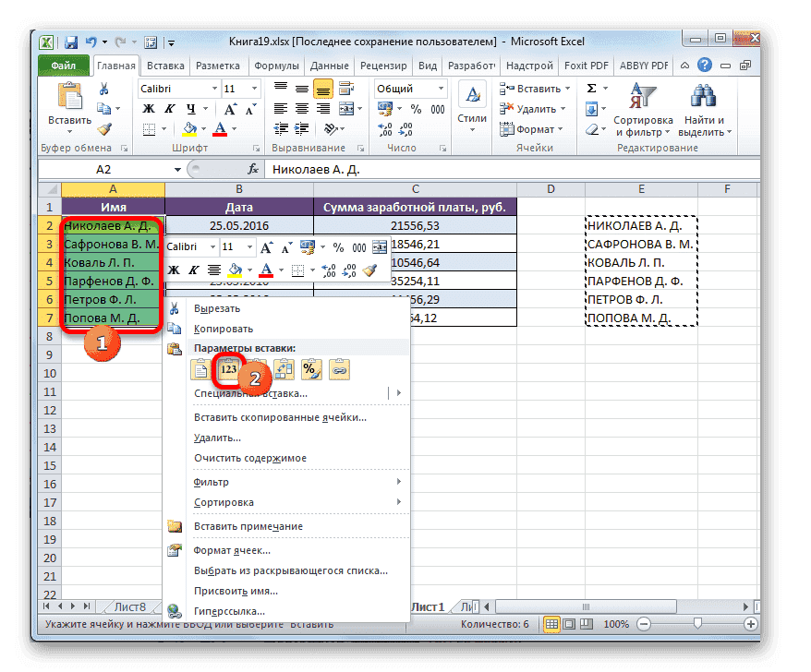The width and height of the screenshot is (811, 672).
Task: Click the Values & Number Formatting percent icon
Action: [309, 367]
